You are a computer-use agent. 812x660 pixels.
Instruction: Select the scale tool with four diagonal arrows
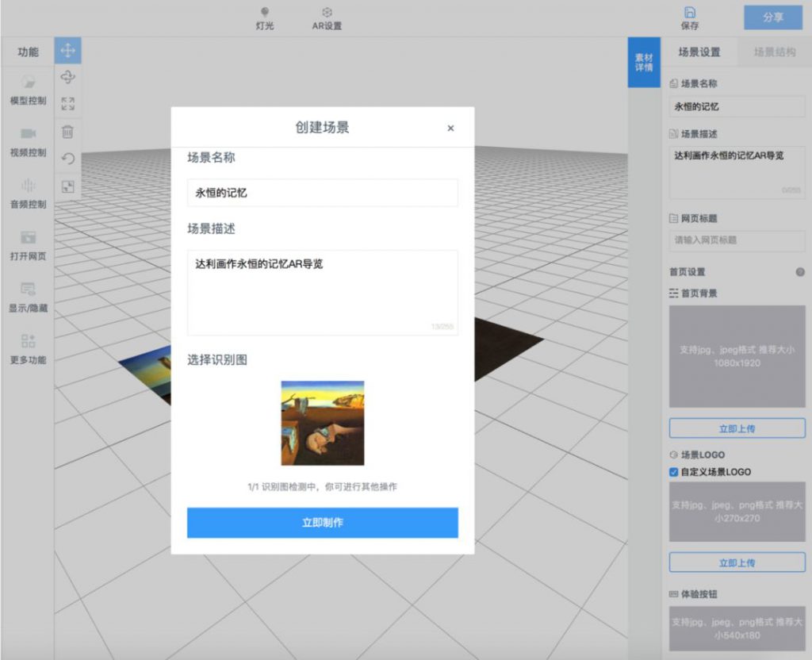(x=68, y=104)
